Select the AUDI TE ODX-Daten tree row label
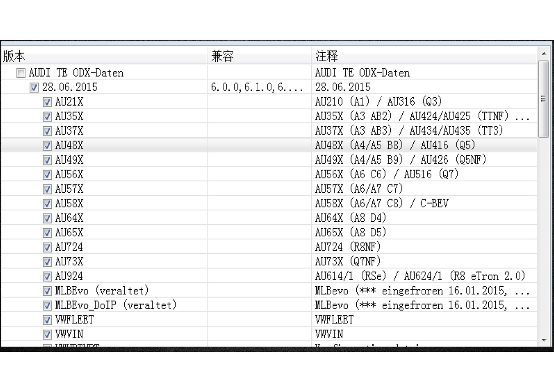The height and width of the screenshot is (392, 554). coord(76,73)
